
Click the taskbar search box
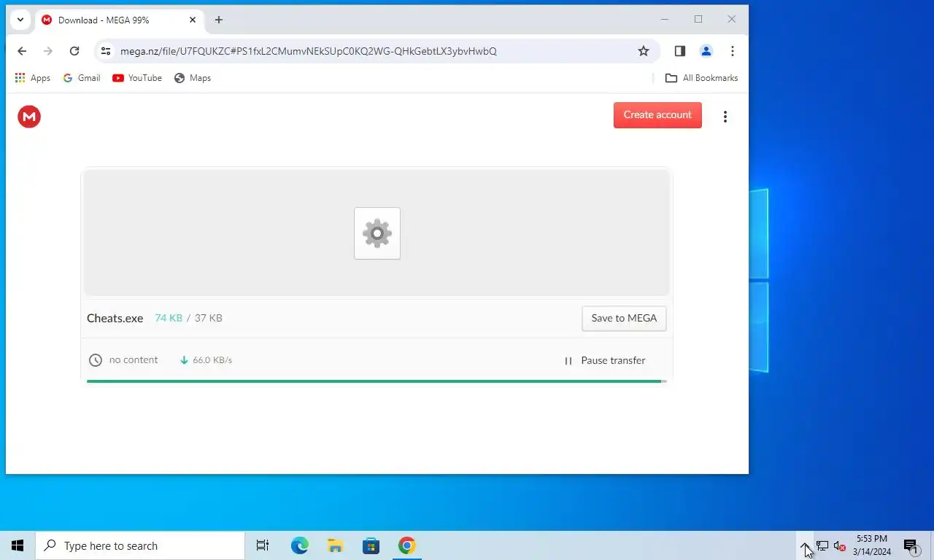point(140,545)
